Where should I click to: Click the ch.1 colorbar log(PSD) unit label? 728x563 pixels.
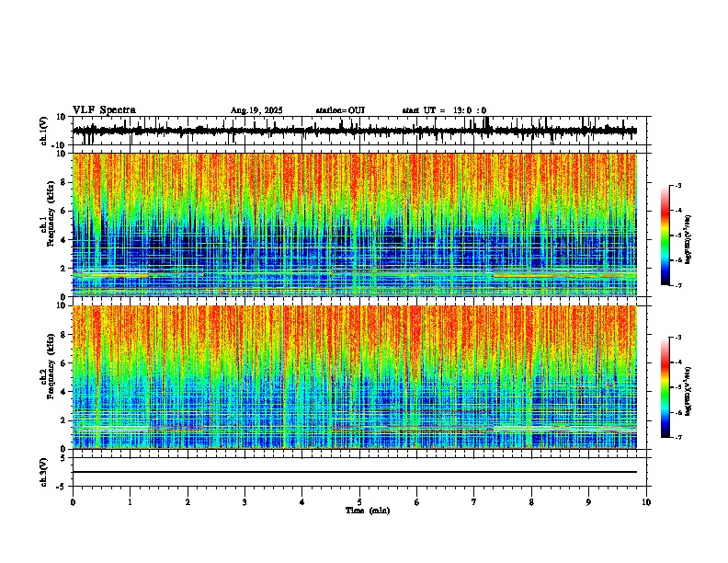tap(688, 240)
